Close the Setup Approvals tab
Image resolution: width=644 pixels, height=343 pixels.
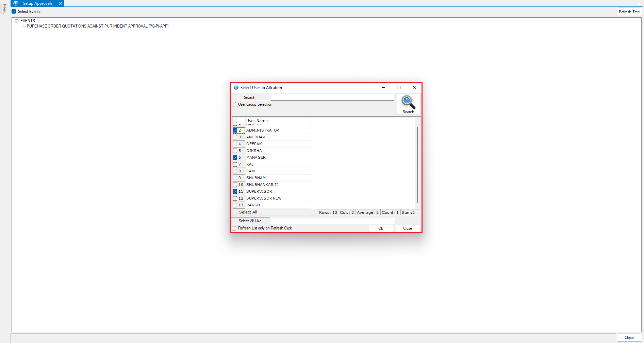61,3
